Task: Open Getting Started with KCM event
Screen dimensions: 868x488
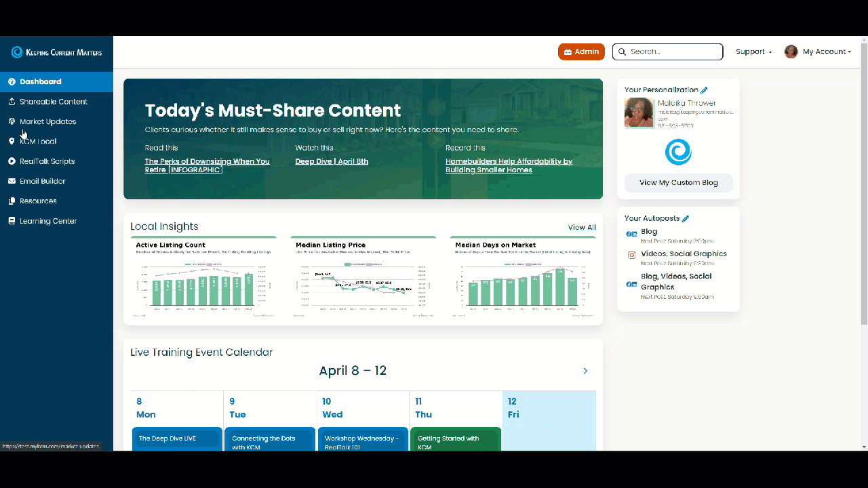Action: tap(456, 439)
